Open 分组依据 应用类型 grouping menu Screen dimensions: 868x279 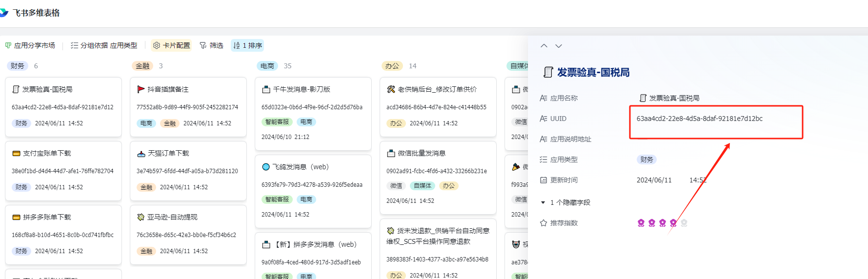(104, 45)
